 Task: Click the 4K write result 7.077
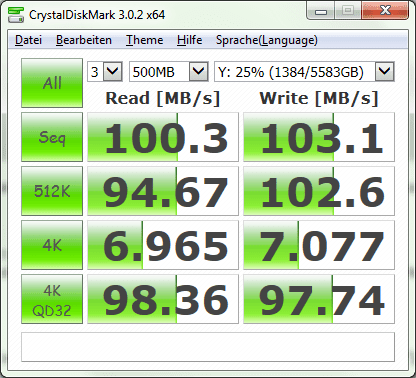click(x=319, y=245)
